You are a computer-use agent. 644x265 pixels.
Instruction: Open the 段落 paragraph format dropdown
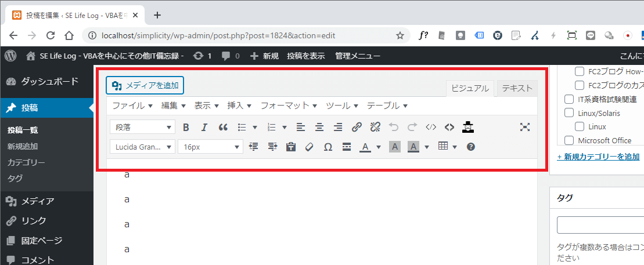142,127
